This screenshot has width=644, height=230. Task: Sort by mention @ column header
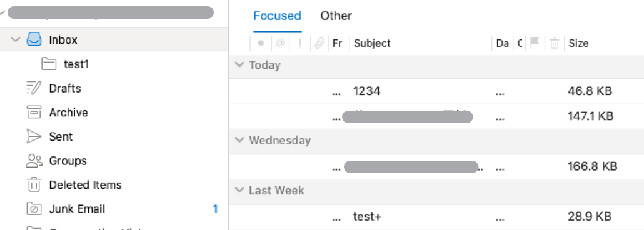pyautogui.click(x=280, y=43)
